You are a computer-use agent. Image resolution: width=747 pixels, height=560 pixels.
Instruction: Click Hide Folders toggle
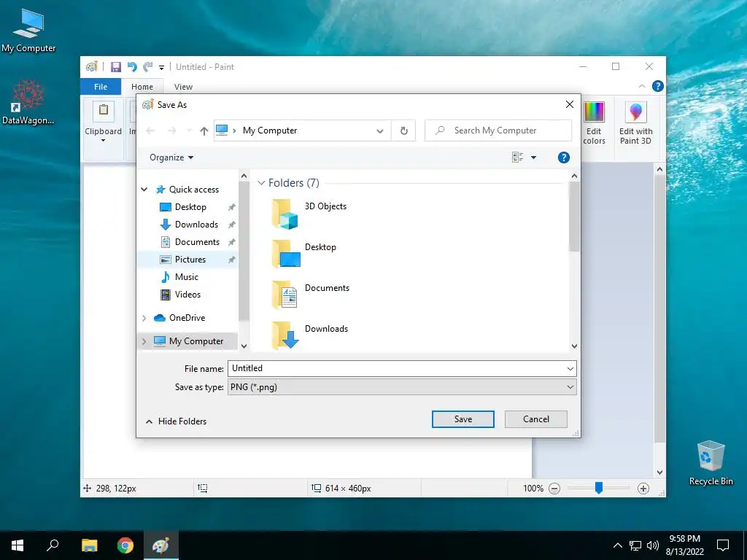176,421
